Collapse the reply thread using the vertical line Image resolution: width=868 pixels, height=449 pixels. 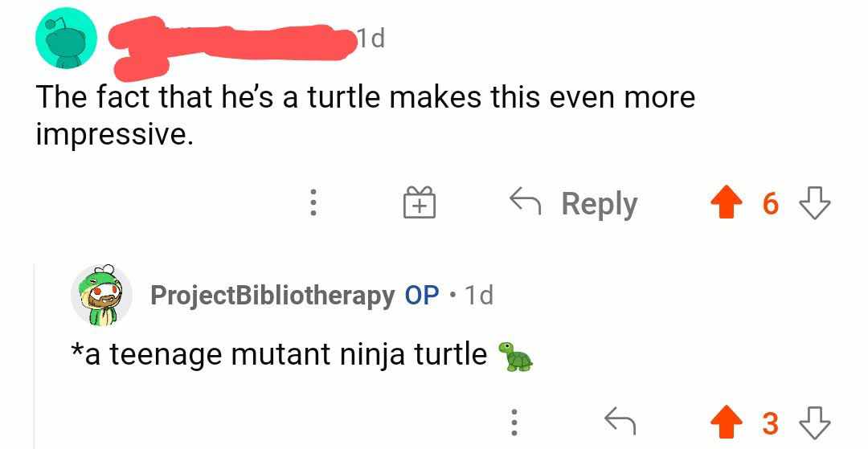tap(35, 356)
